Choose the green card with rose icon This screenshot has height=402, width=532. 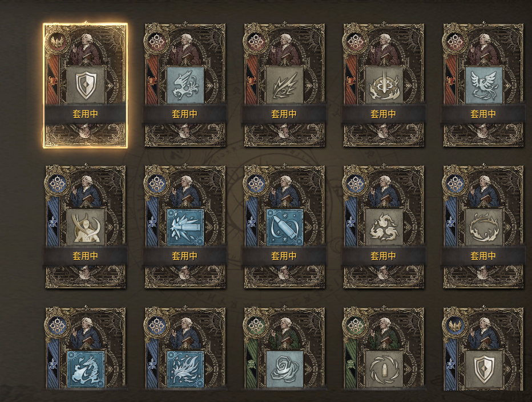coord(284,348)
